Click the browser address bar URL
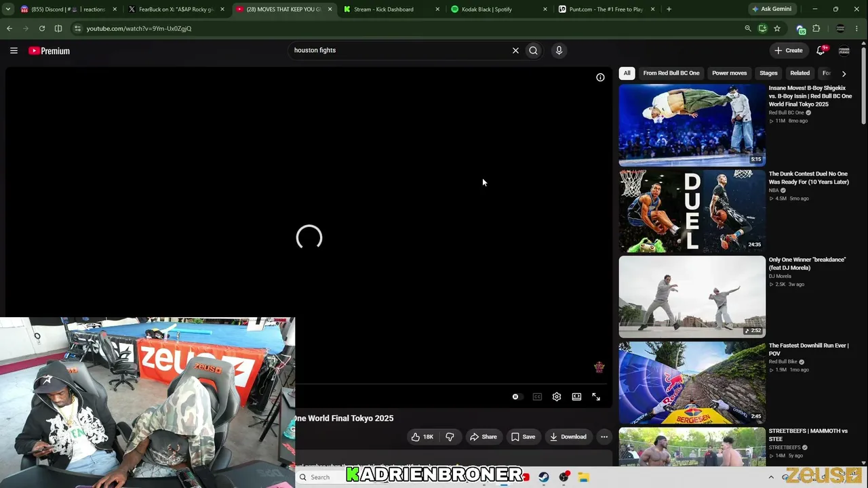This screenshot has height=488, width=868. 139,28
